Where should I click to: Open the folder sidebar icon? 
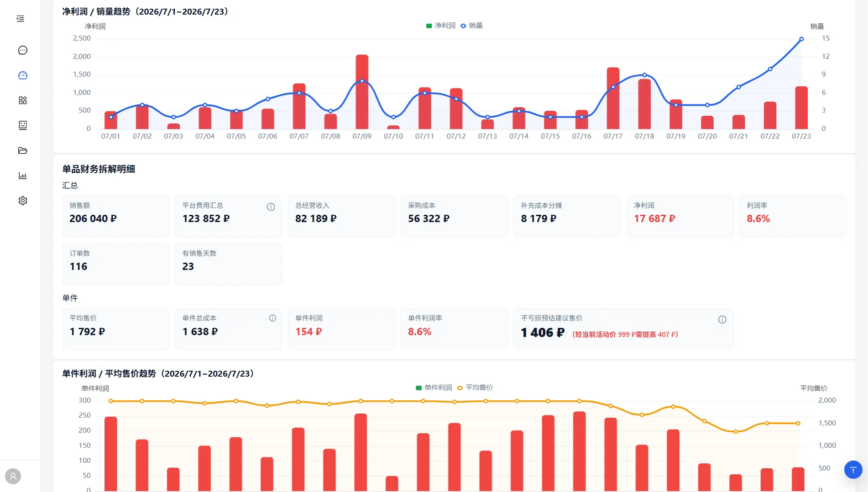[x=22, y=150]
